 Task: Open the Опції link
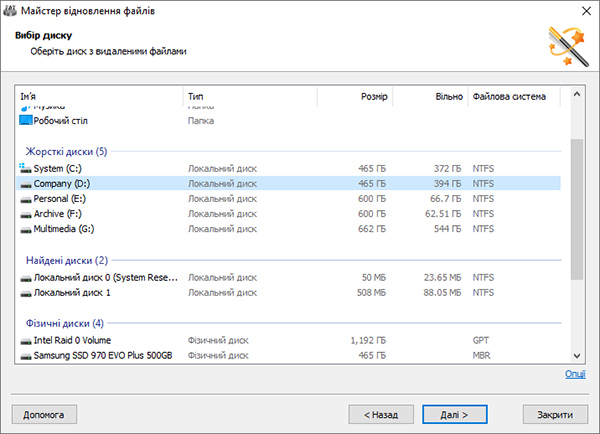tap(575, 374)
